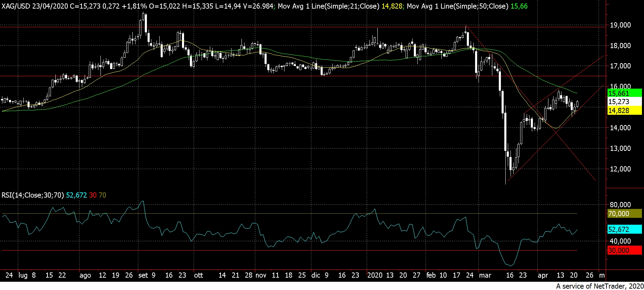Click the cyan 52,672 RSI value badge

pos(624,230)
